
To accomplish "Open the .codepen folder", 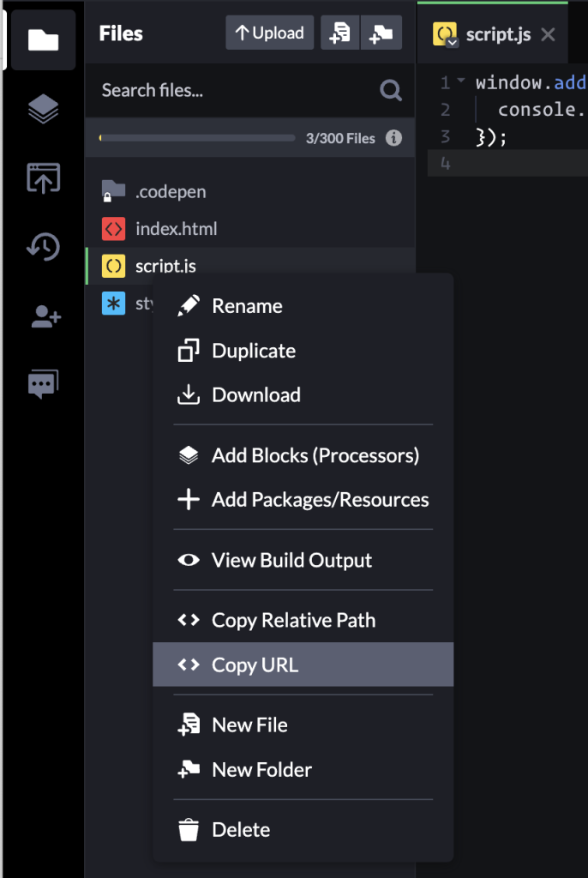I will tap(170, 191).
